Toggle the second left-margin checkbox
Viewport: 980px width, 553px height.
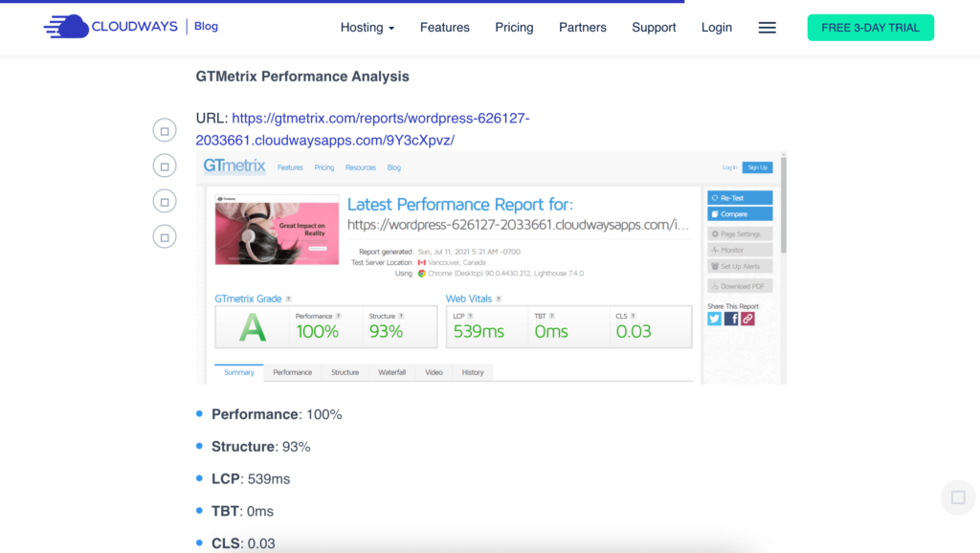(164, 165)
